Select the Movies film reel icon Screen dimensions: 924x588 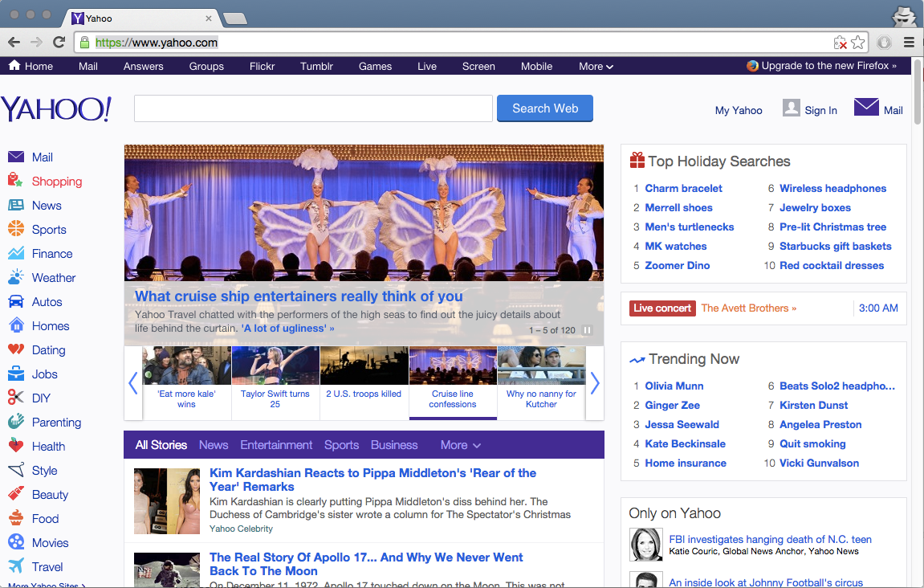[16, 542]
